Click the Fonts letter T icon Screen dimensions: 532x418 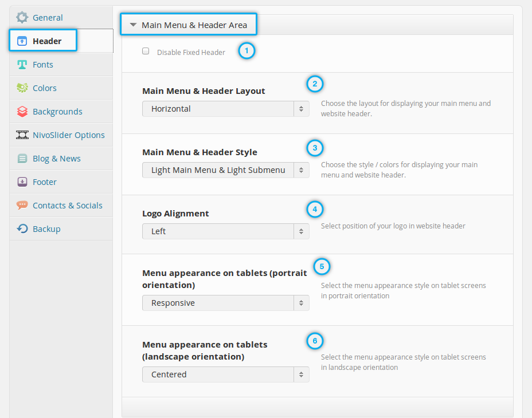pos(22,65)
